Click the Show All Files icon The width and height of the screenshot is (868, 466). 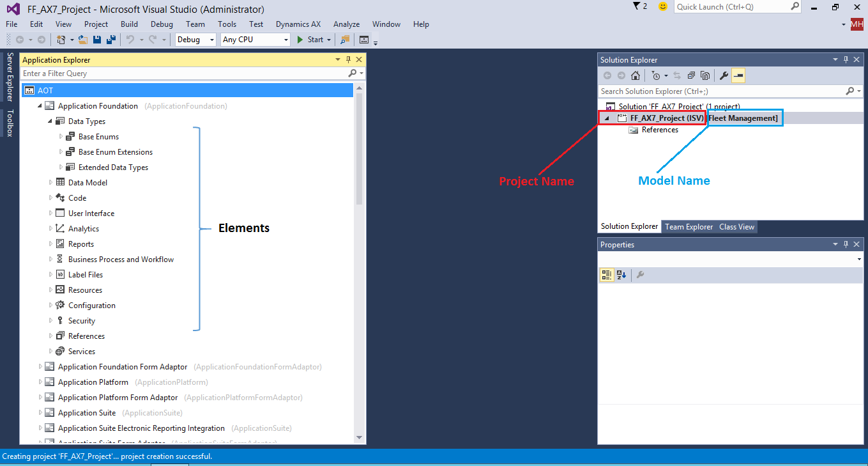click(704, 75)
